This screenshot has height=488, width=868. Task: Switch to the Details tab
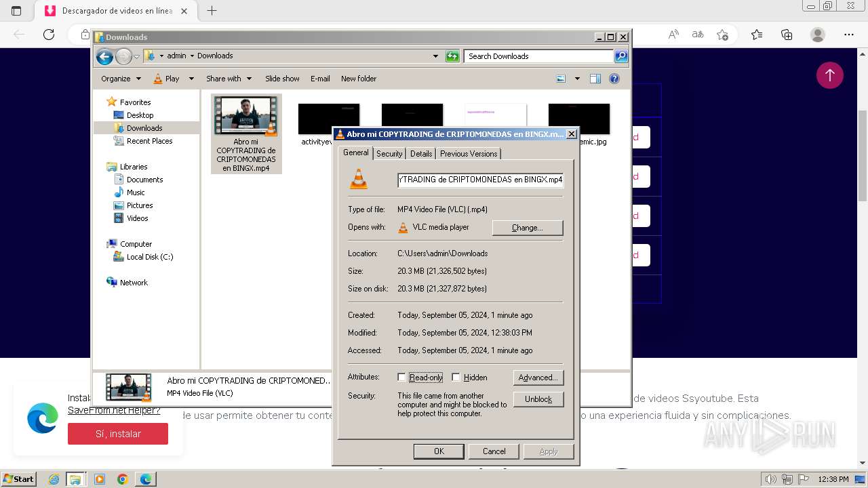(421, 154)
